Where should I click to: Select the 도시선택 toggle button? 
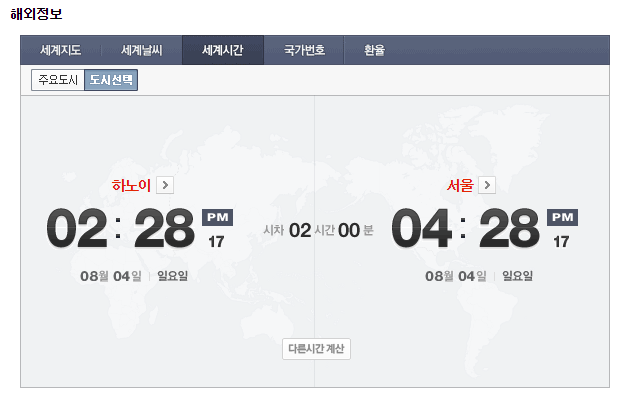tap(111, 80)
